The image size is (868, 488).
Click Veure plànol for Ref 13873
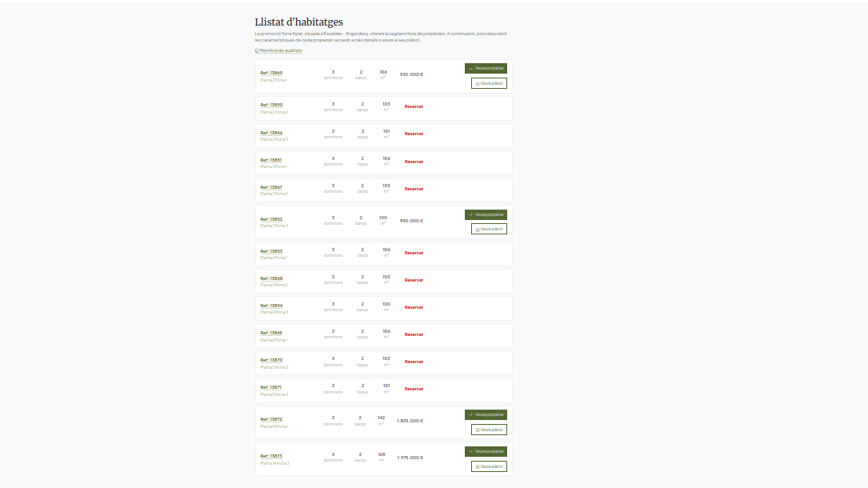point(489,466)
